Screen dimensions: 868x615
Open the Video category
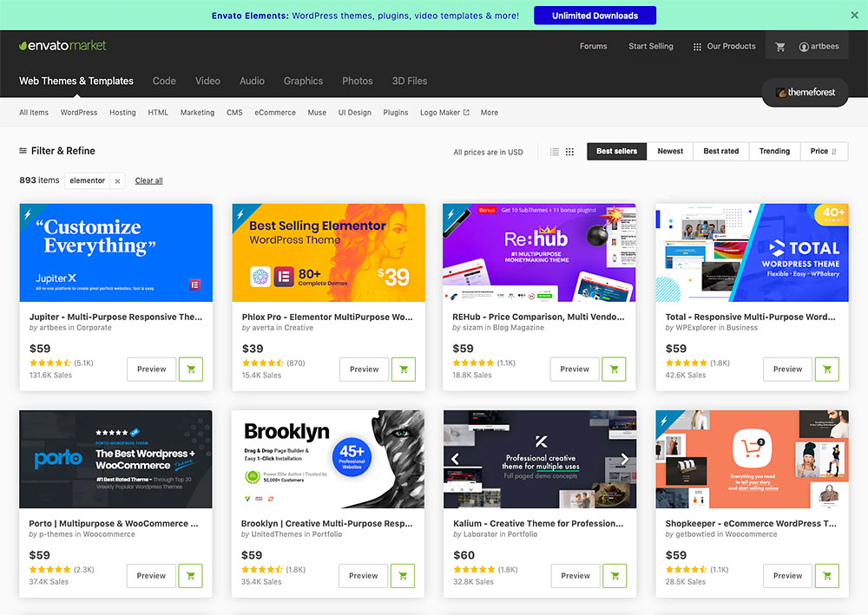207,81
